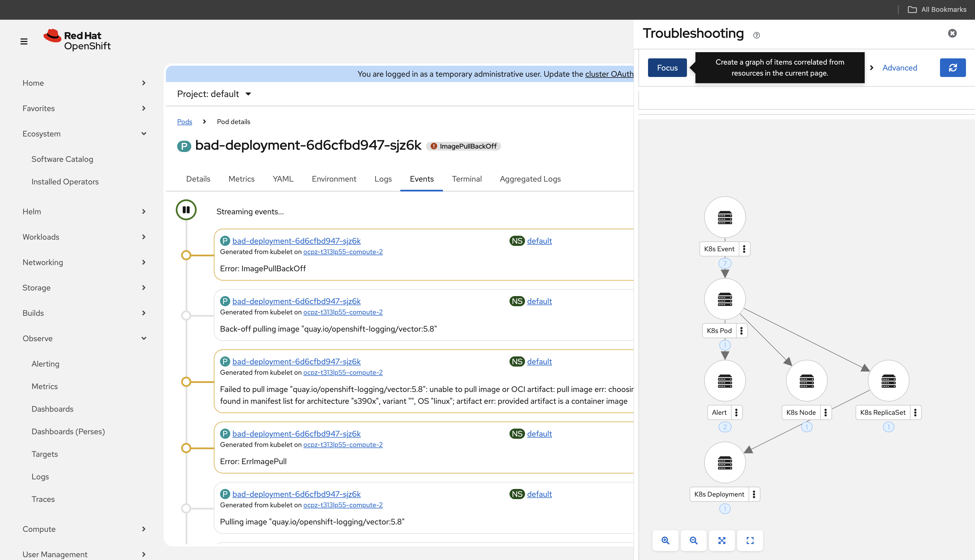Zoom out on the troubleshooting graph

coord(693,540)
